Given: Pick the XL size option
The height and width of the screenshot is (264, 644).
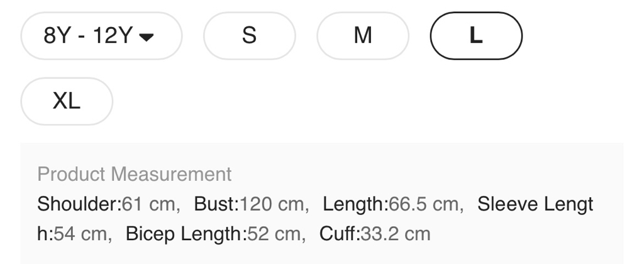Looking at the screenshot, I should 67,101.
